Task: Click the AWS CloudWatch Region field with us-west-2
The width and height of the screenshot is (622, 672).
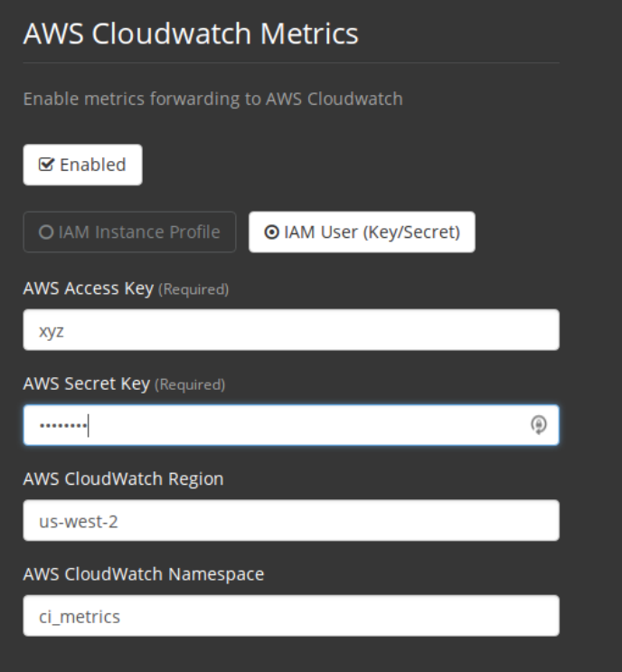Action: (290, 520)
